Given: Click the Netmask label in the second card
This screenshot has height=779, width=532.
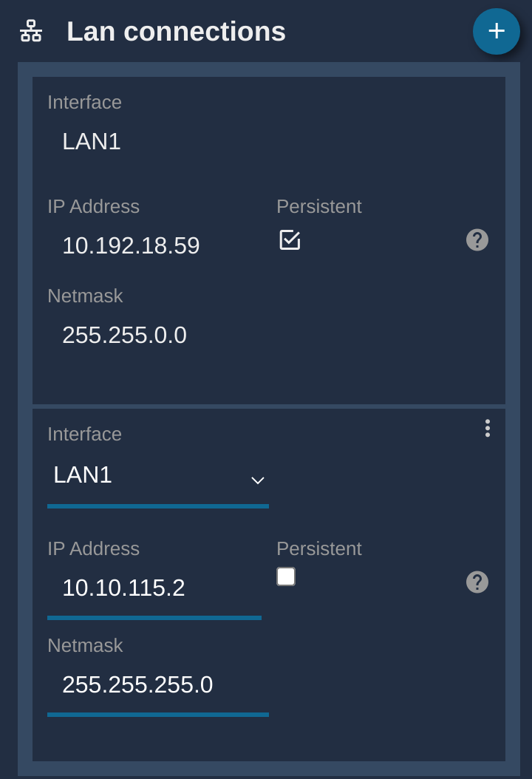Looking at the screenshot, I should tap(85, 646).
